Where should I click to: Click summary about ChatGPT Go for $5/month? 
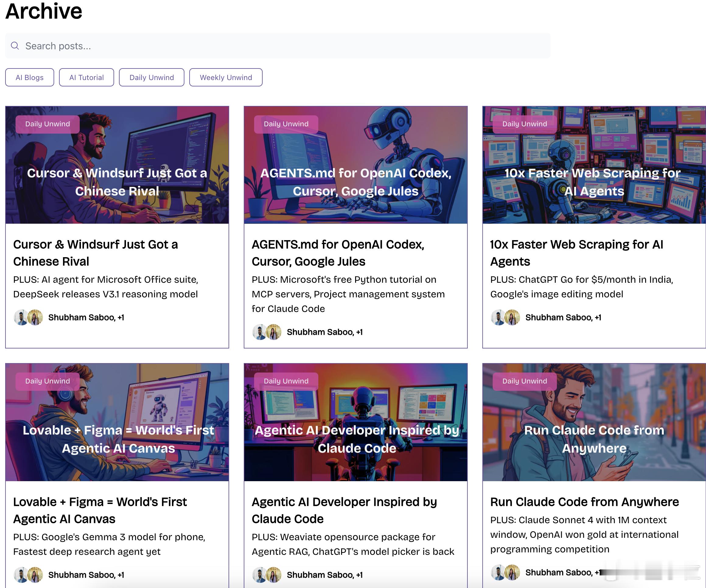582,287
